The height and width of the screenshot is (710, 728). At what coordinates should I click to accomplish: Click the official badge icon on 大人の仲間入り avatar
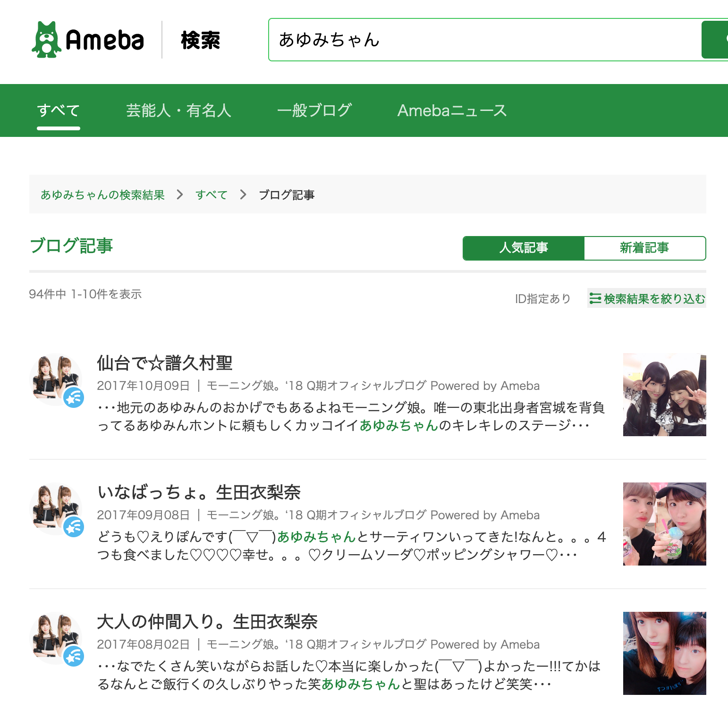(74, 656)
